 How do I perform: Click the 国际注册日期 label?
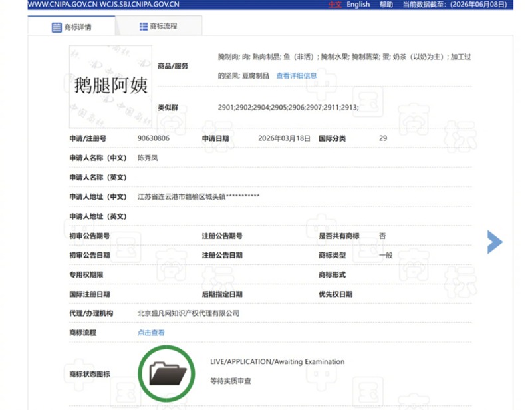(90, 294)
